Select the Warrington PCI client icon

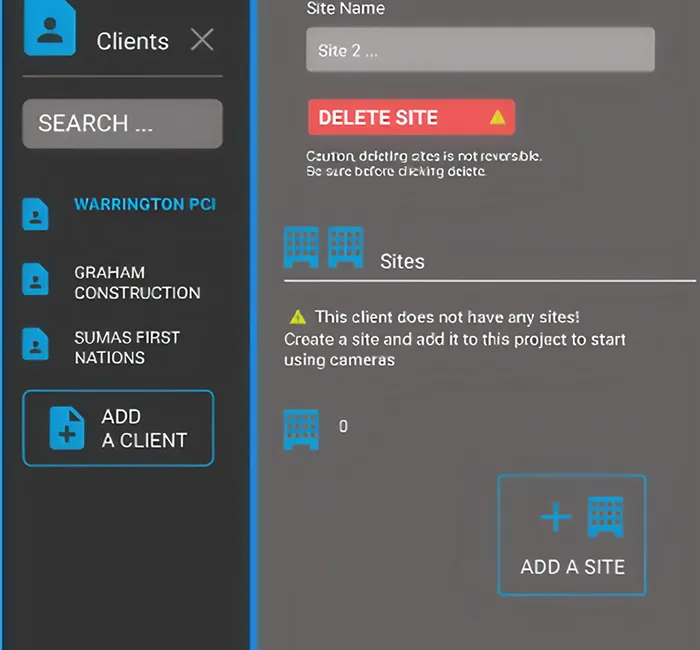[35, 214]
